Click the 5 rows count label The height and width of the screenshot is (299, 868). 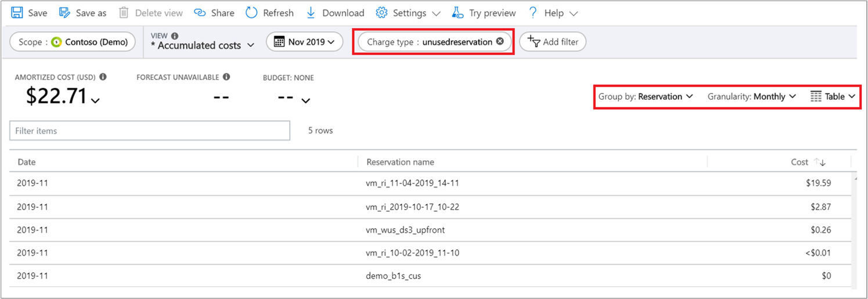coord(320,131)
